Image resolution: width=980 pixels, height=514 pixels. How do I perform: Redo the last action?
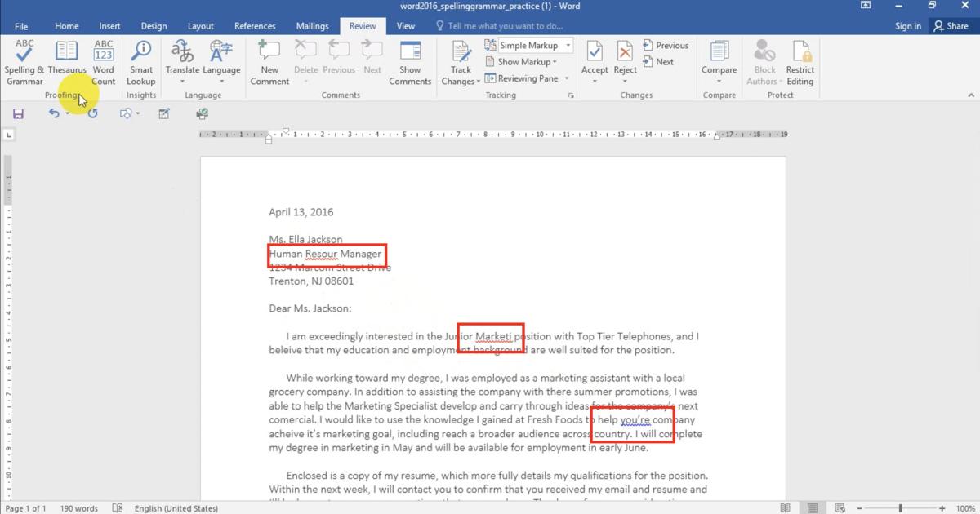click(x=92, y=113)
